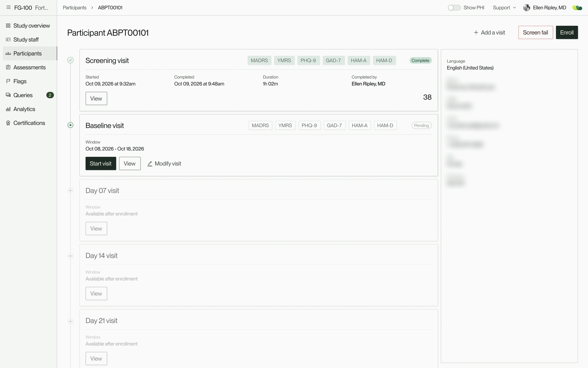Click the Enroll button

pyautogui.click(x=567, y=32)
